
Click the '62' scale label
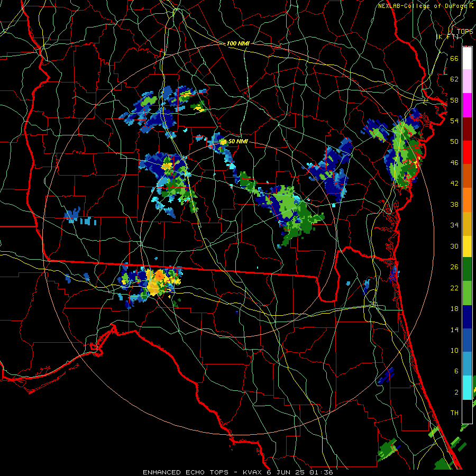click(x=454, y=79)
